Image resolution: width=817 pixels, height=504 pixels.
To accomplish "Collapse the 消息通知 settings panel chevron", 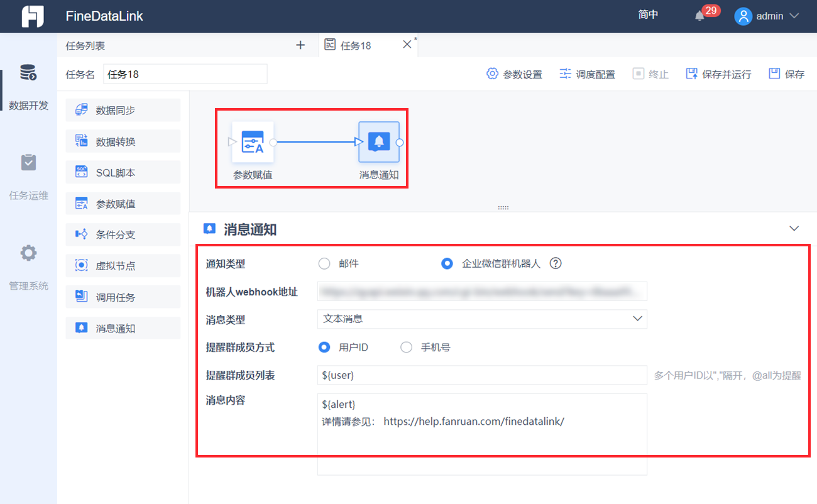I will point(794,229).
